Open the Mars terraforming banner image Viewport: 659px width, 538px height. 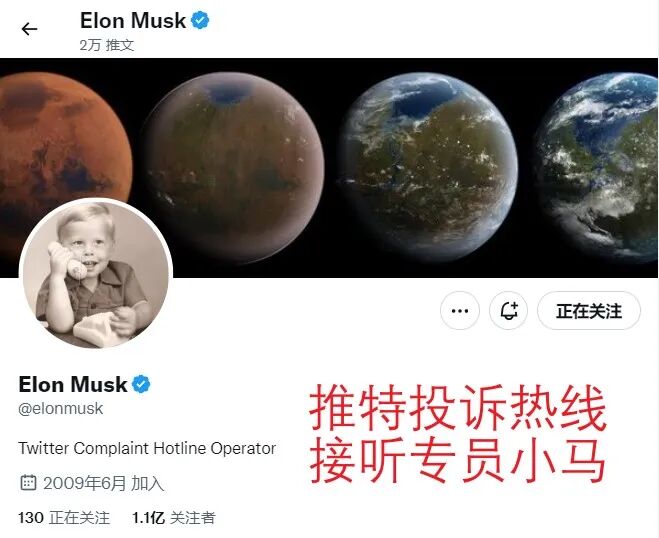[329, 168]
